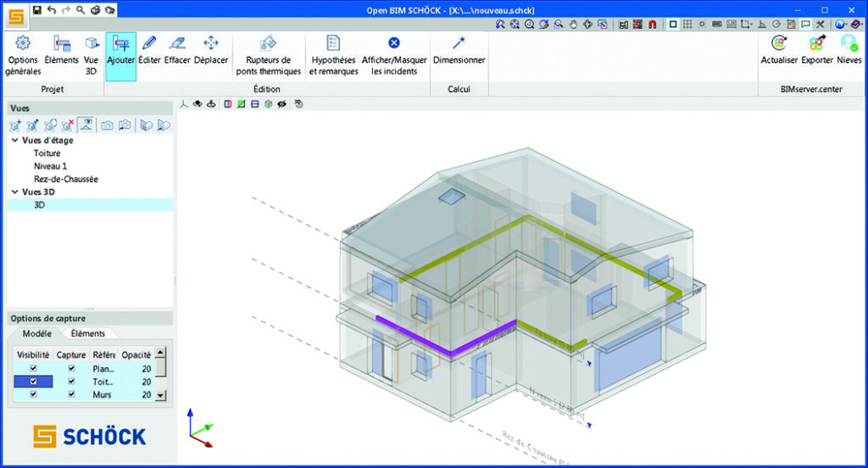Click Exporter to BIMserver.center
This screenshot has width=868, height=468.
tap(817, 50)
